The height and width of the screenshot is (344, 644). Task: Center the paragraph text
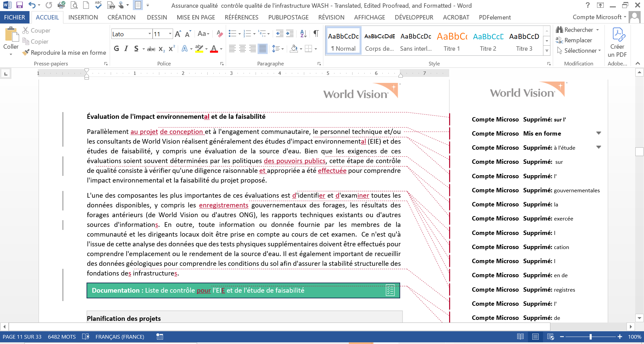coord(243,49)
